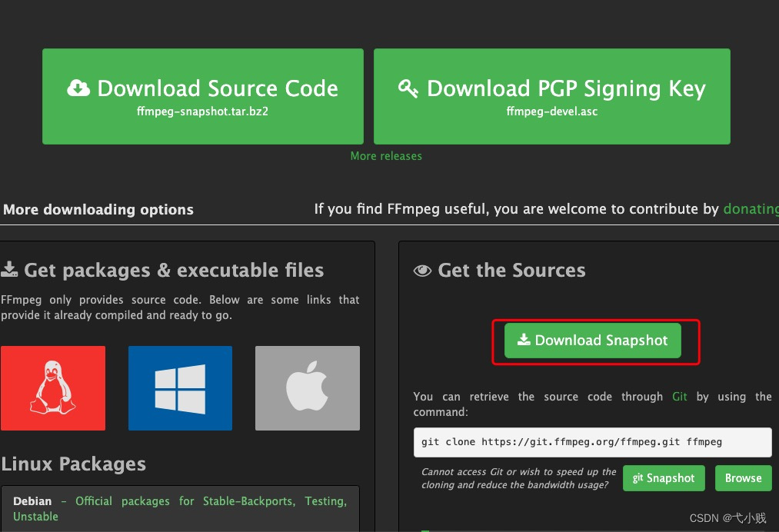Open the More releases link
Image resolution: width=779 pixels, height=532 pixels.
pos(386,156)
